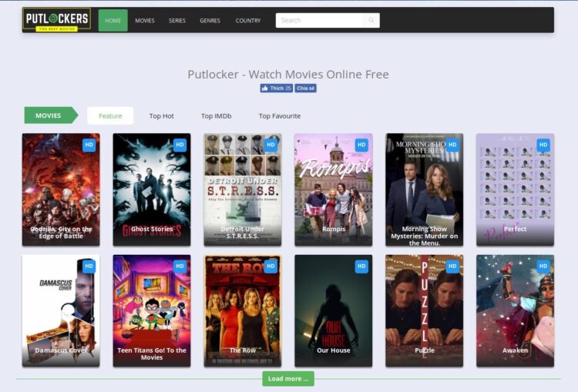Screen dimensions: 578x392
Task: Open Detroit Under S.T.R.E.S.S. poster
Action: tap(243, 189)
